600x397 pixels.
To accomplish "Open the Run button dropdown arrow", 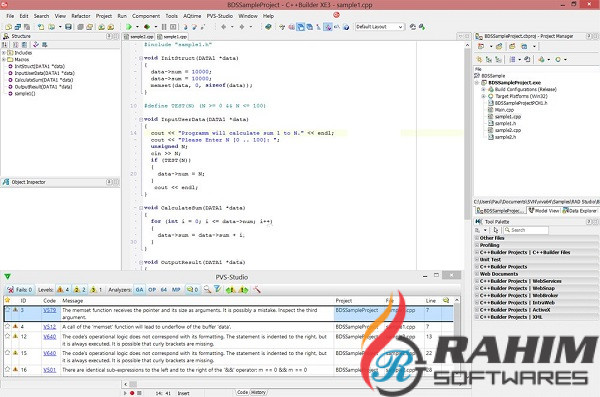I will click(137, 27).
